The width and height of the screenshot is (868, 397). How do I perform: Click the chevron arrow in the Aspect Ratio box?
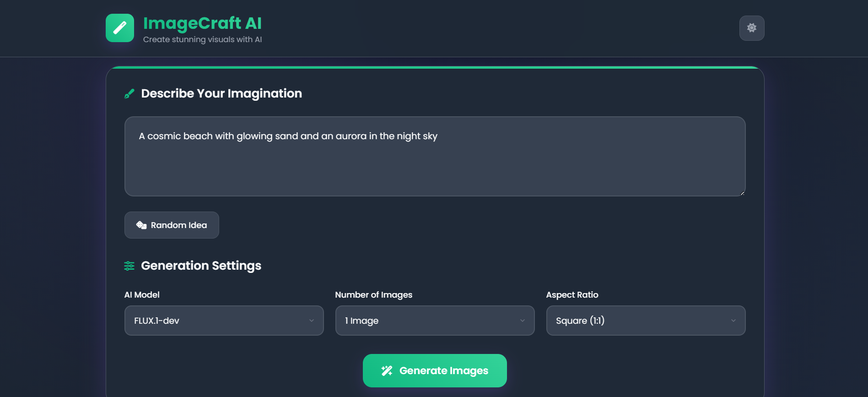(733, 321)
